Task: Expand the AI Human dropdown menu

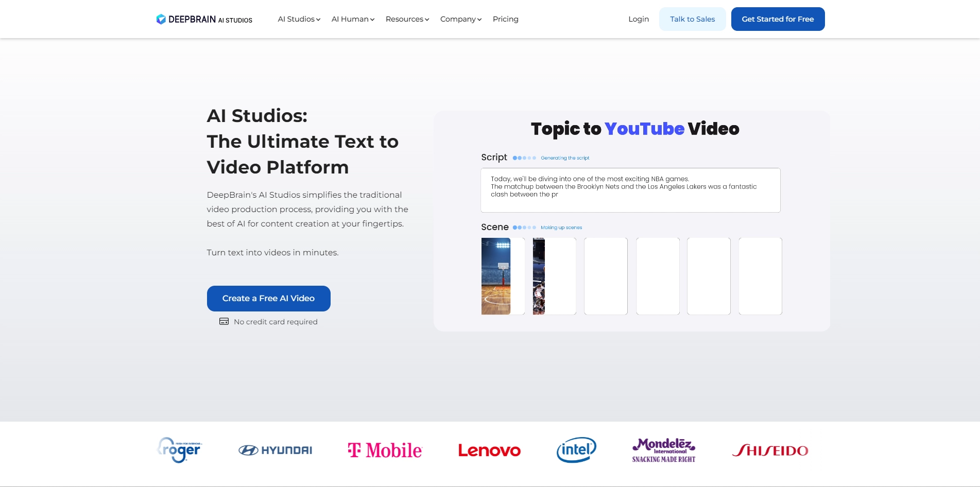Action: pyautogui.click(x=353, y=19)
